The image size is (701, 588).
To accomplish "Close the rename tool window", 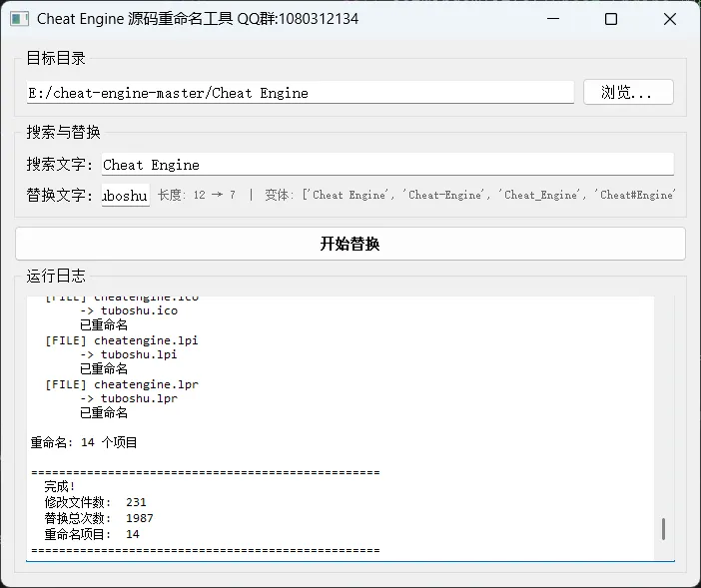I will click(x=670, y=19).
